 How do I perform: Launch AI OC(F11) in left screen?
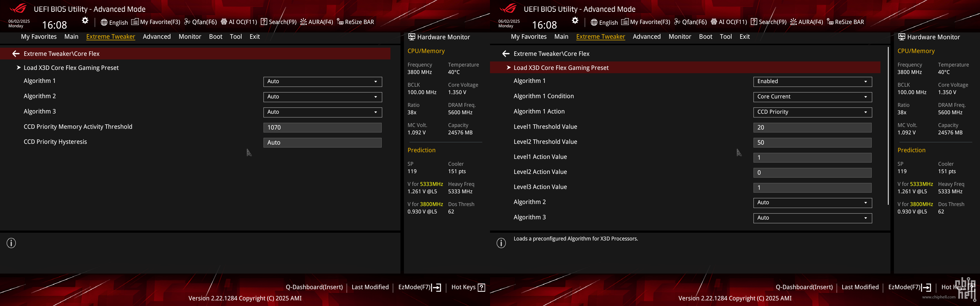[239, 22]
